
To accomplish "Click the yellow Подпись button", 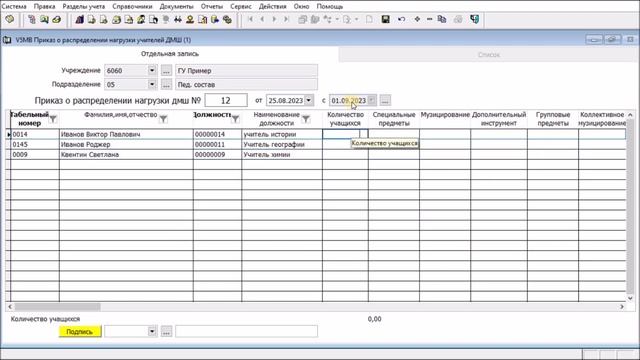I will tap(80, 331).
